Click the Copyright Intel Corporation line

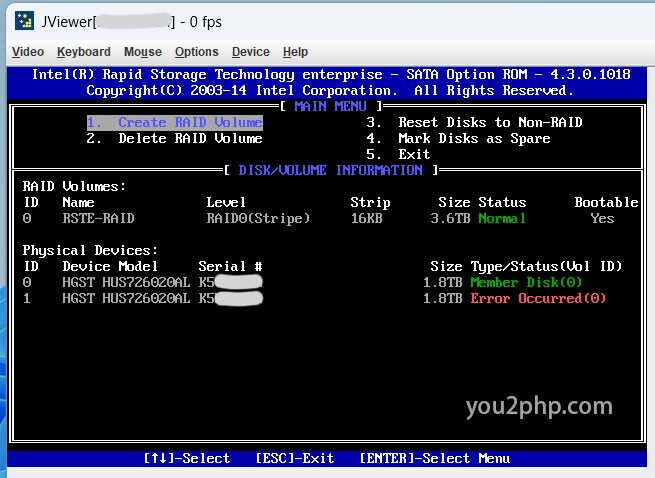pos(330,90)
